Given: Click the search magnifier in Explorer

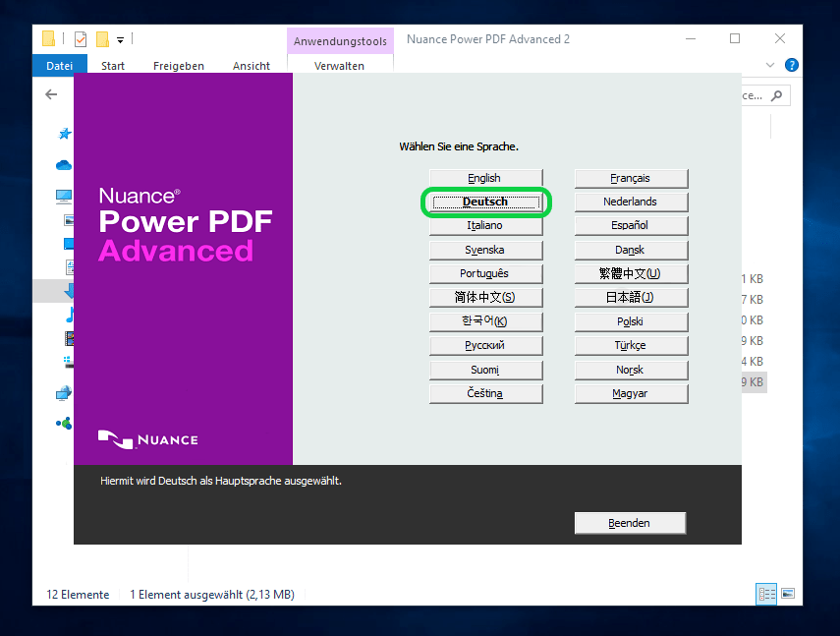Looking at the screenshot, I should (x=777, y=95).
